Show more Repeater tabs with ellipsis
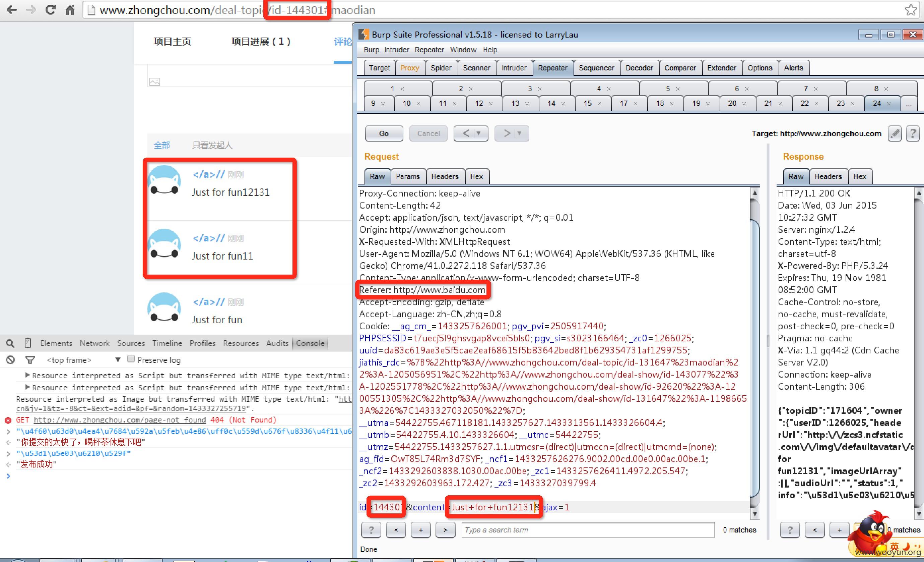The image size is (924, 562). pyautogui.click(x=909, y=104)
